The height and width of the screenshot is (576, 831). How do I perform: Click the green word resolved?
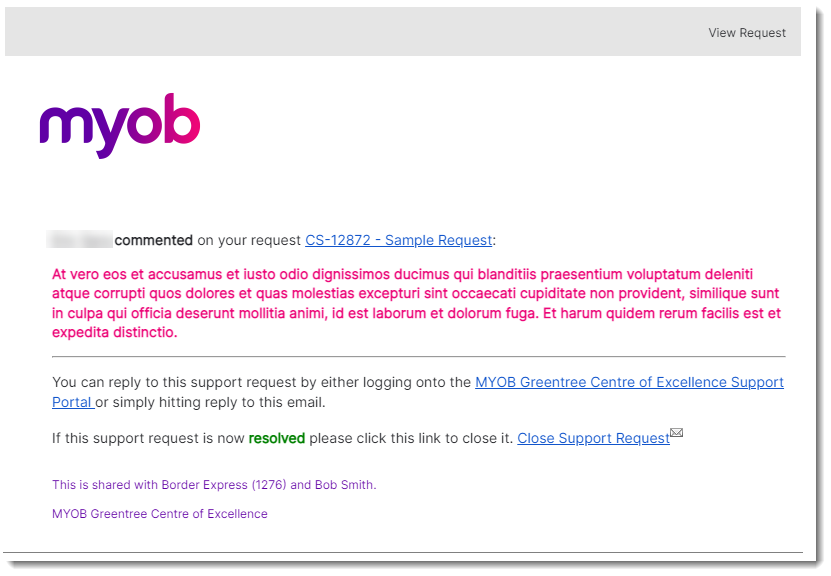coord(277,438)
